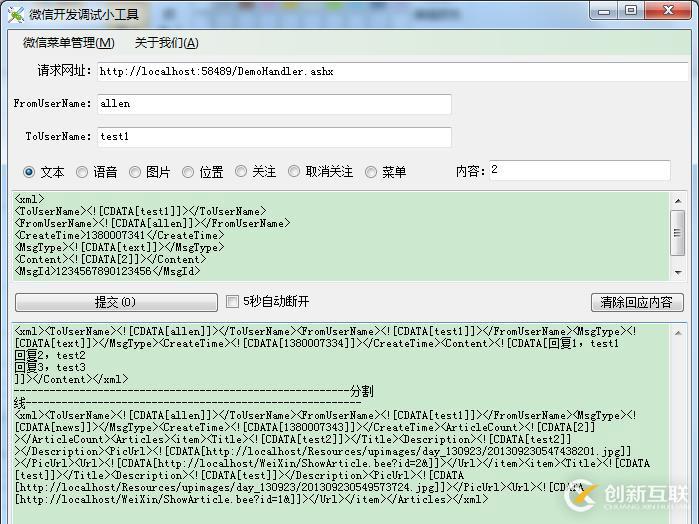Click request XML scrollbar up arrow
Image resolution: width=699 pixels, height=524 pixels.
click(678, 201)
